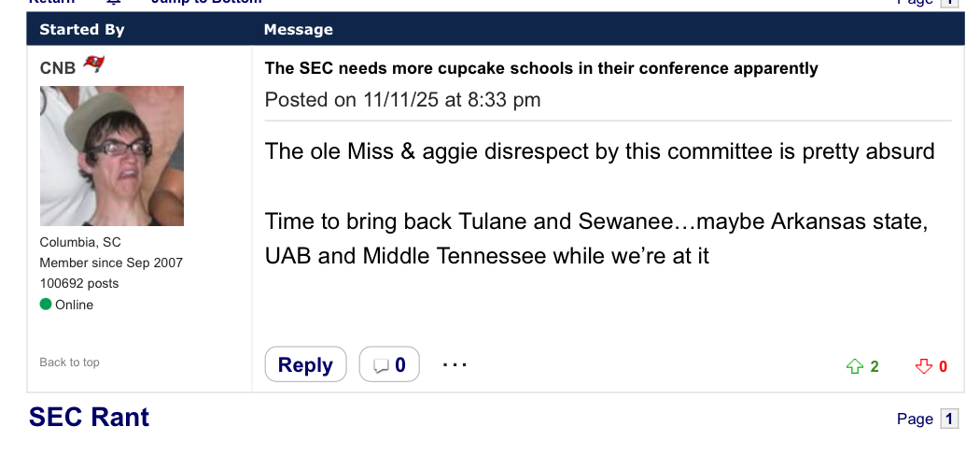The height and width of the screenshot is (455, 980).
Task: Click the post title about cupcake schools
Action: [541, 68]
